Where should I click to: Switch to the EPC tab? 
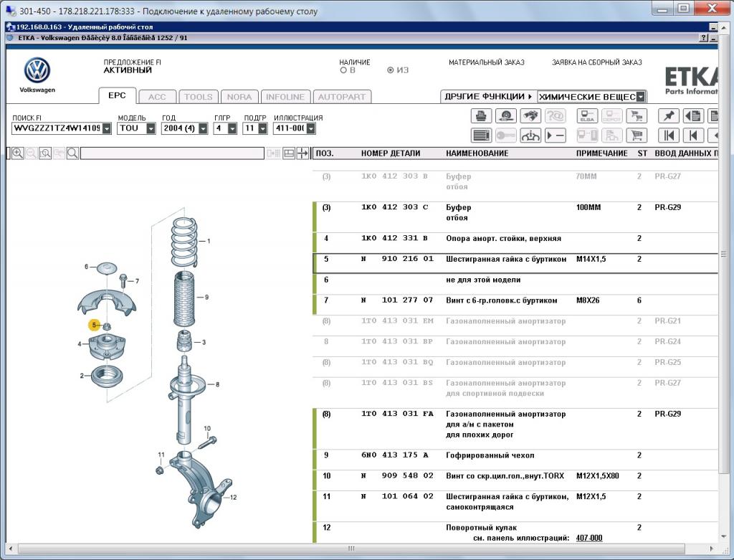[x=117, y=95]
